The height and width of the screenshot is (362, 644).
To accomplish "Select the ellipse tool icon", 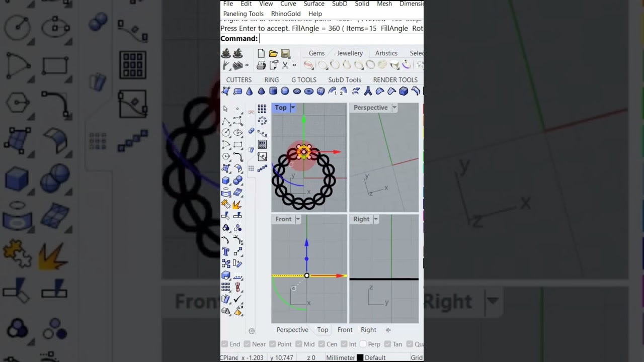I will pyautogui.click(x=238, y=132).
